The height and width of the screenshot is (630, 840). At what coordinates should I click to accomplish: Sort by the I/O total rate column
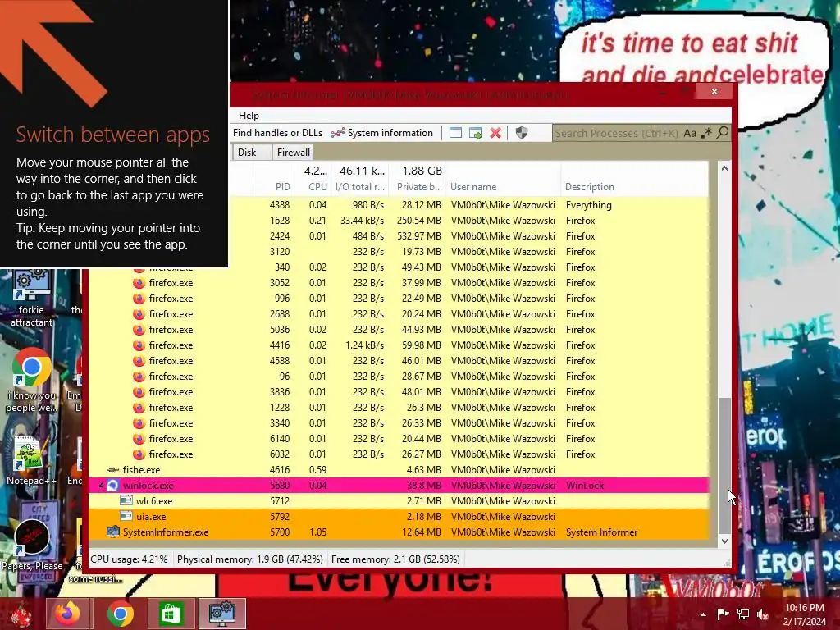point(360,187)
